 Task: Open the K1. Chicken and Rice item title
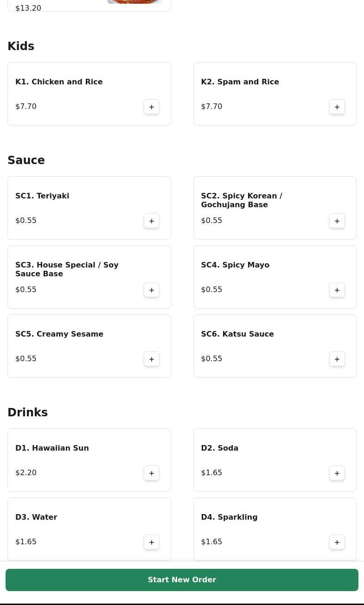pyautogui.click(x=59, y=82)
